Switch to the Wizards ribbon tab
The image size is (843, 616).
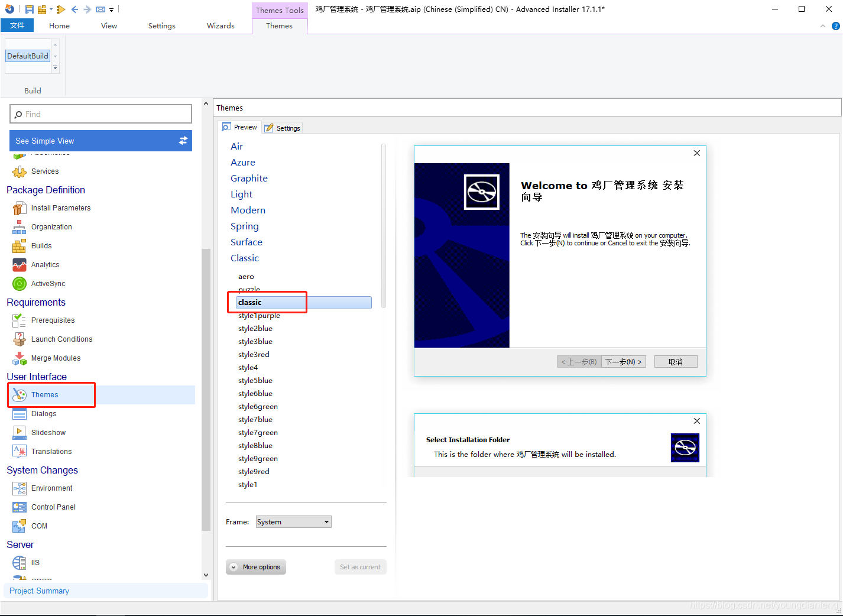pos(221,25)
